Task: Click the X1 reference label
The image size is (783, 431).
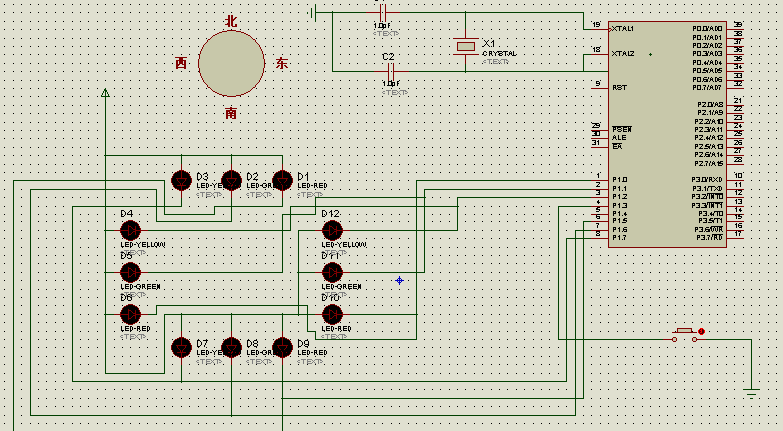Action: tap(489, 43)
